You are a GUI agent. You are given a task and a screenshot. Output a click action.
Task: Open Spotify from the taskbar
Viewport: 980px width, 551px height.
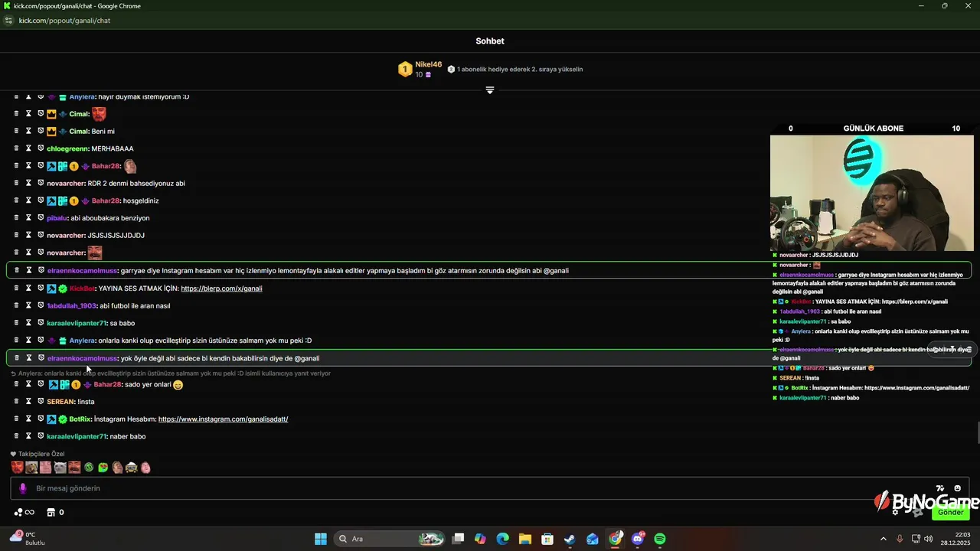tap(660, 539)
